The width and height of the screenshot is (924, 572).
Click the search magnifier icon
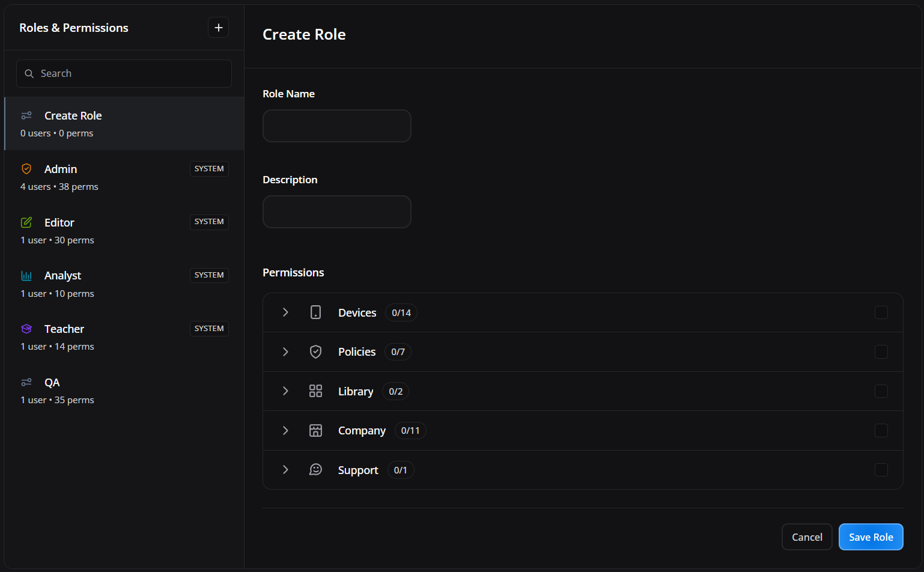pyautogui.click(x=29, y=73)
